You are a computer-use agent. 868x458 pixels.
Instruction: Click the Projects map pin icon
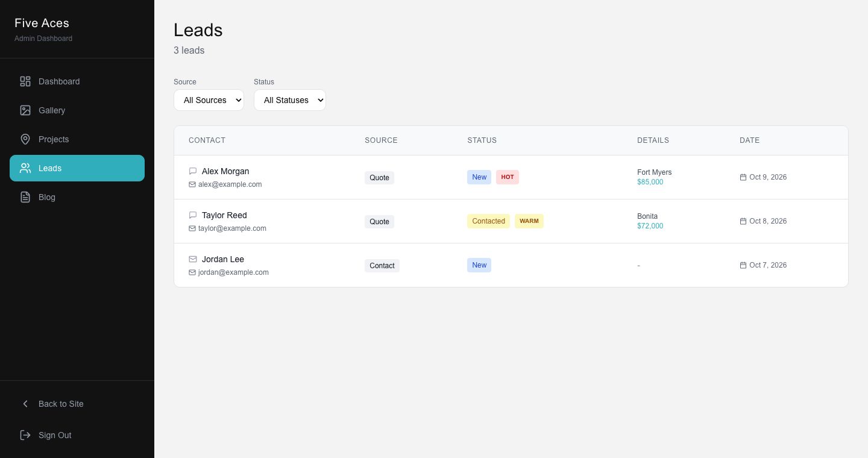pos(25,139)
